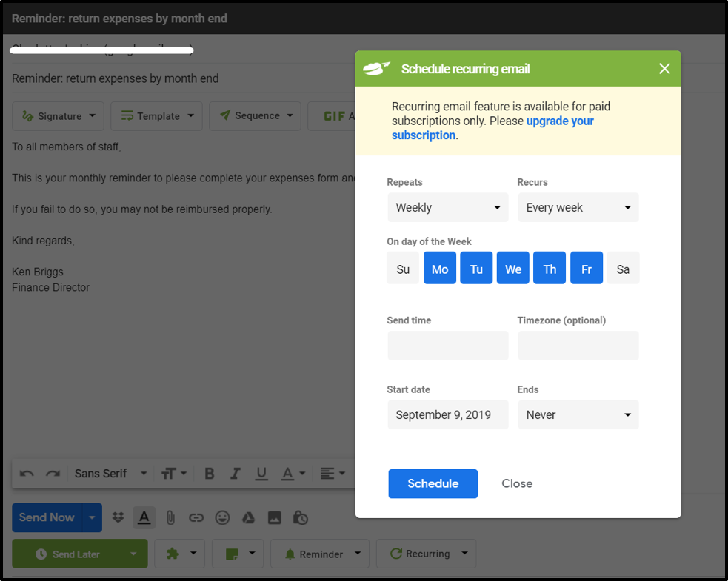Click the Google Drive insert icon
728x581 pixels.
tap(248, 518)
